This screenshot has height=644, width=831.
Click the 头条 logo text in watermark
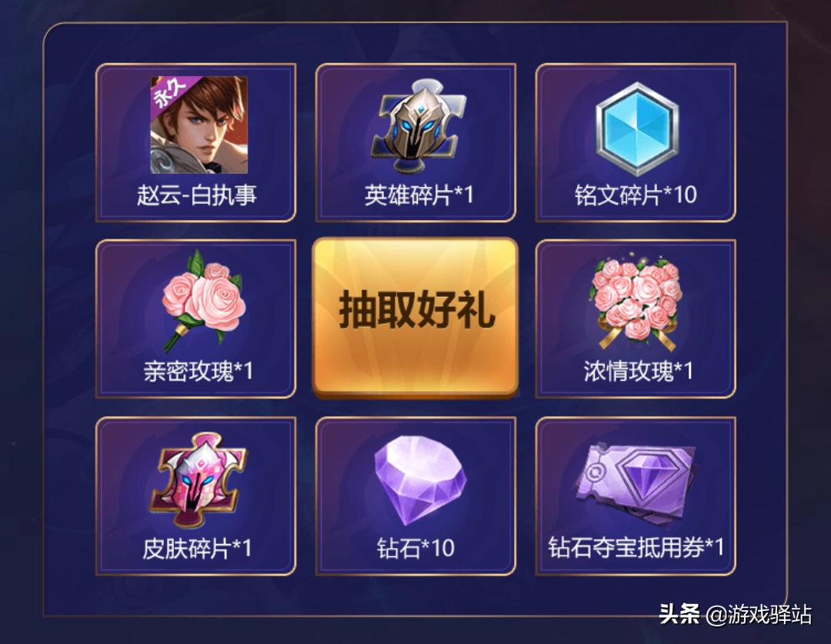[x=679, y=614]
